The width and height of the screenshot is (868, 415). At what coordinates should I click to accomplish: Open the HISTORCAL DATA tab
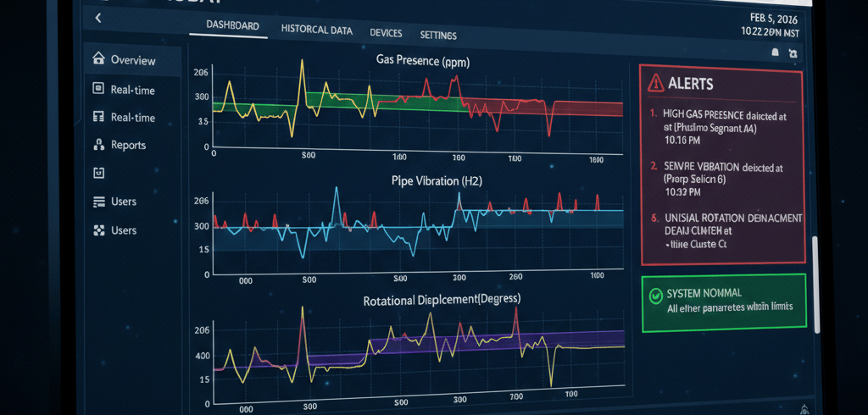tap(317, 30)
